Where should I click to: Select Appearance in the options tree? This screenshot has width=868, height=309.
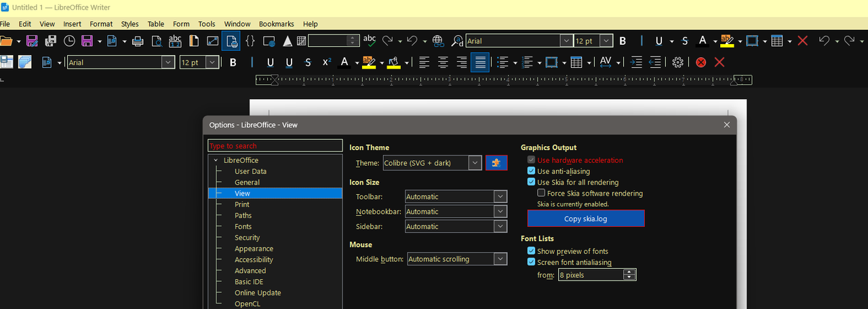point(254,249)
